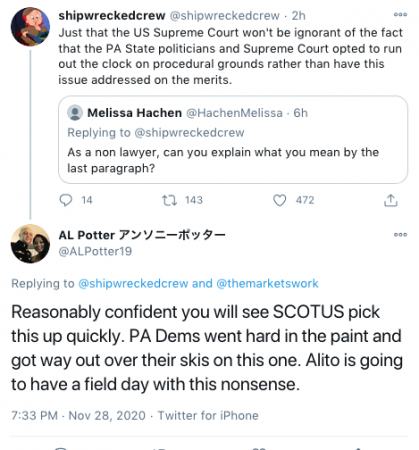419x450 pixels.
Task: Open the Twitter for iPhone source link
Action: click(x=208, y=416)
